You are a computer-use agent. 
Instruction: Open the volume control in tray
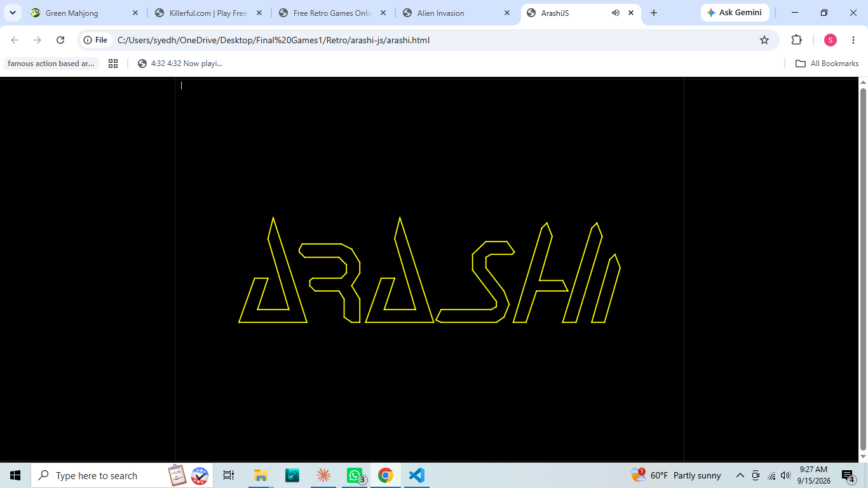[x=786, y=475]
